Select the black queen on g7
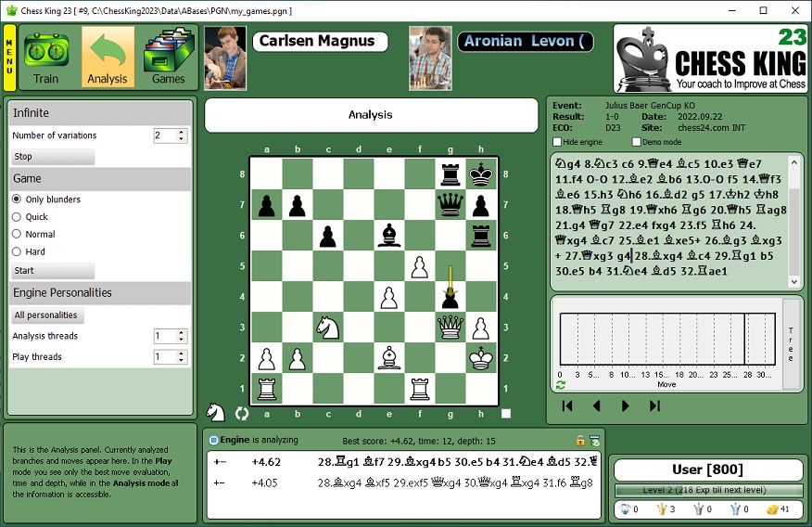 point(450,204)
